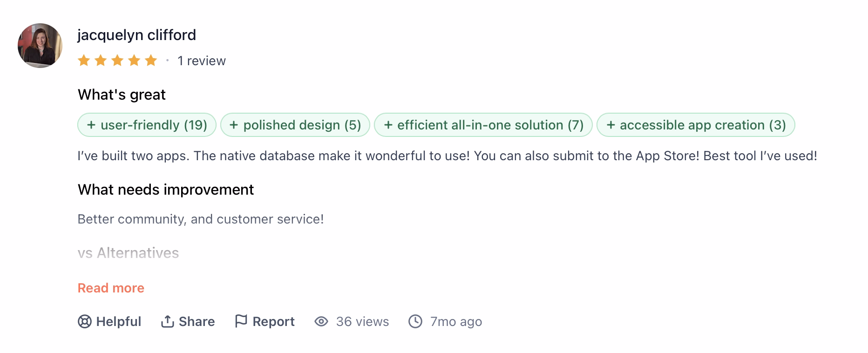Expand the review with Read more
This screenshot has width=868, height=353.
(x=111, y=288)
